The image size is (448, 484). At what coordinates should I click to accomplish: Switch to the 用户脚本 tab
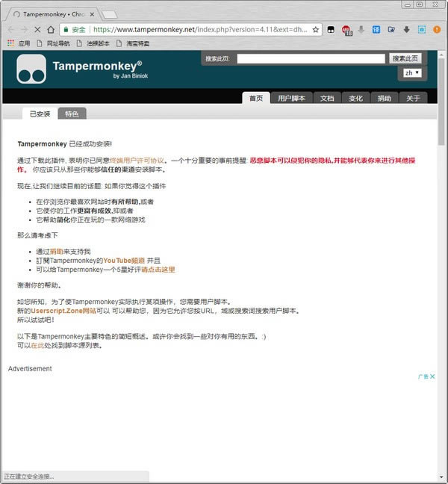point(292,98)
